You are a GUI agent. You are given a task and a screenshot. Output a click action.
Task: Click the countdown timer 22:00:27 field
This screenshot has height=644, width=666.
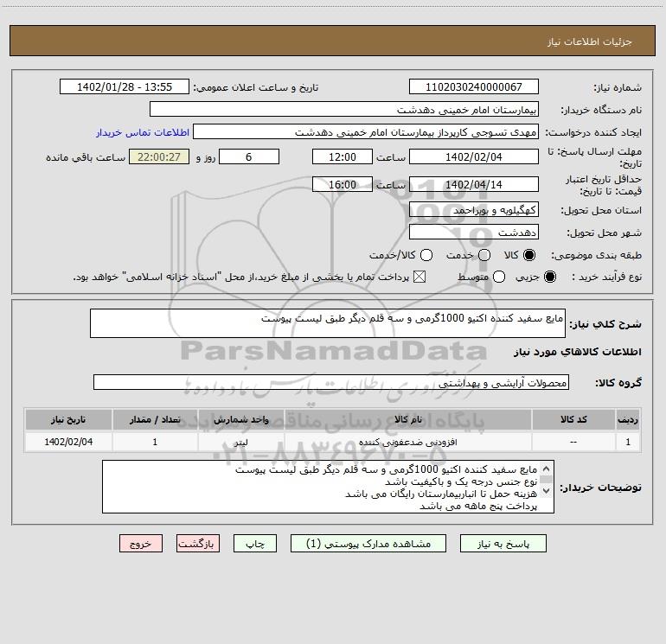point(159,156)
